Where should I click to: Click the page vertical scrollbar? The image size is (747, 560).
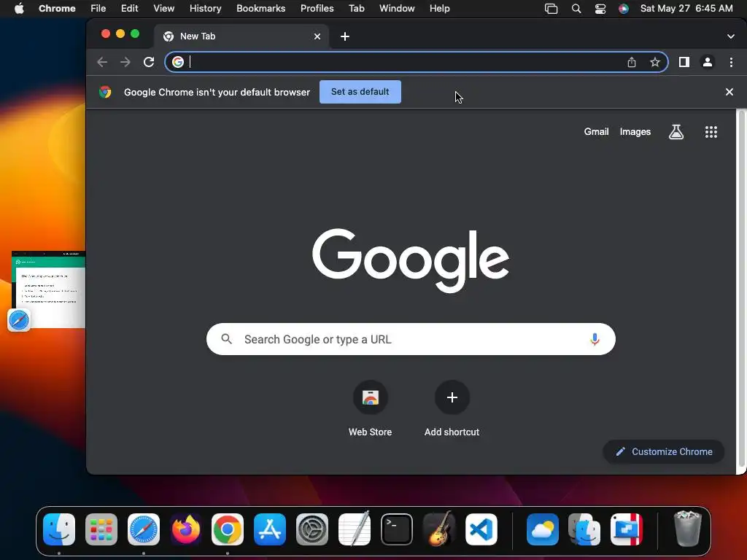click(741, 290)
